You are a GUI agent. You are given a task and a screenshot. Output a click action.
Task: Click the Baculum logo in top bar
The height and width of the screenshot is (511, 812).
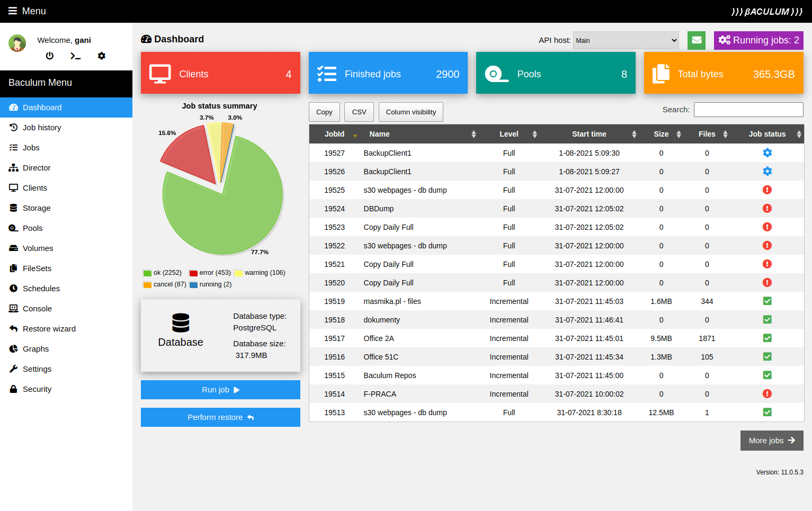click(x=766, y=11)
